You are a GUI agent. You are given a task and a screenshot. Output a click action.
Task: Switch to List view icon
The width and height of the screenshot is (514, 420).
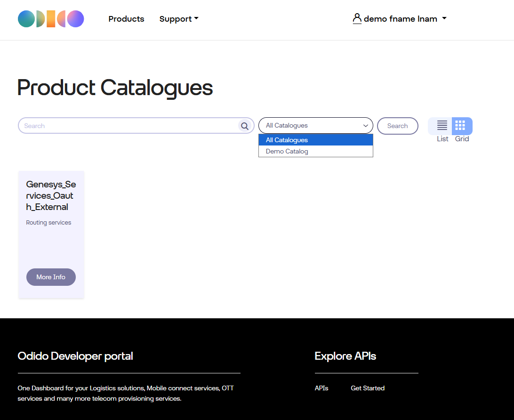tap(442, 126)
